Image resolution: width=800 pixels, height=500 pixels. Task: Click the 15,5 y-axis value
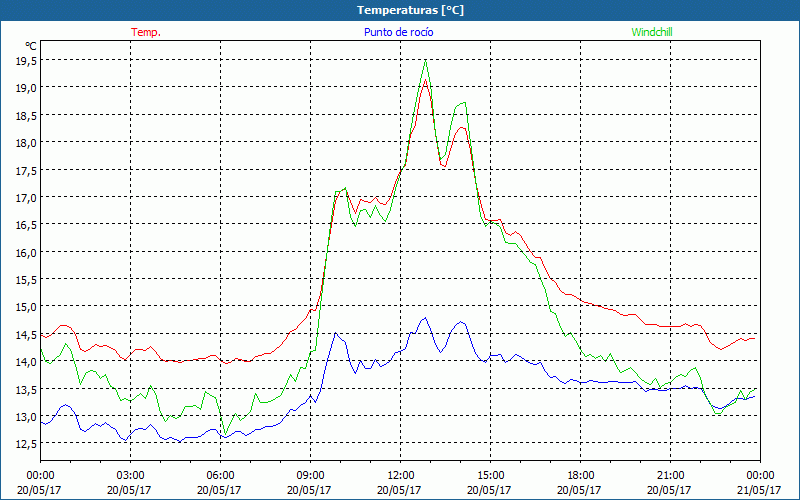point(25,280)
